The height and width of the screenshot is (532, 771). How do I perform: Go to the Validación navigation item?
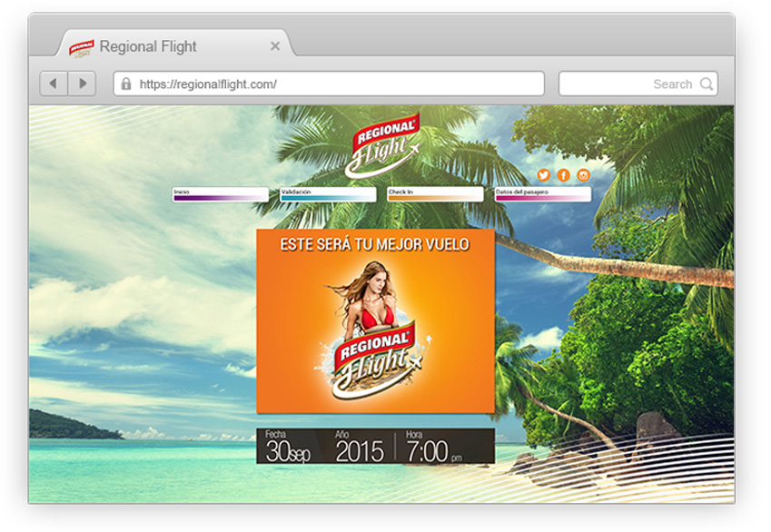[x=328, y=194]
